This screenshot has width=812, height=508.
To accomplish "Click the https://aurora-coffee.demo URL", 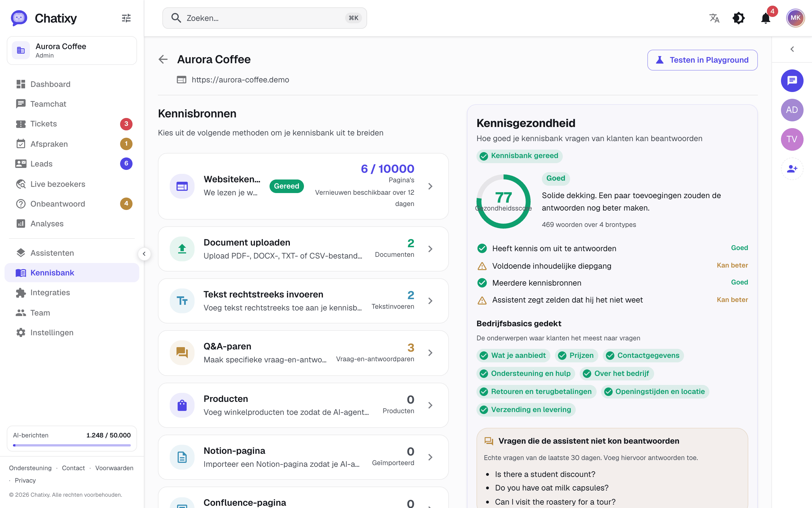I will point(240,80).
